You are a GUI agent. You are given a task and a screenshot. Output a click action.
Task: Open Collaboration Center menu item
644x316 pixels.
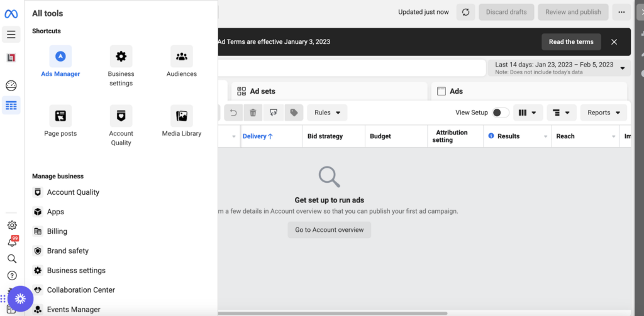coord(74,290)
